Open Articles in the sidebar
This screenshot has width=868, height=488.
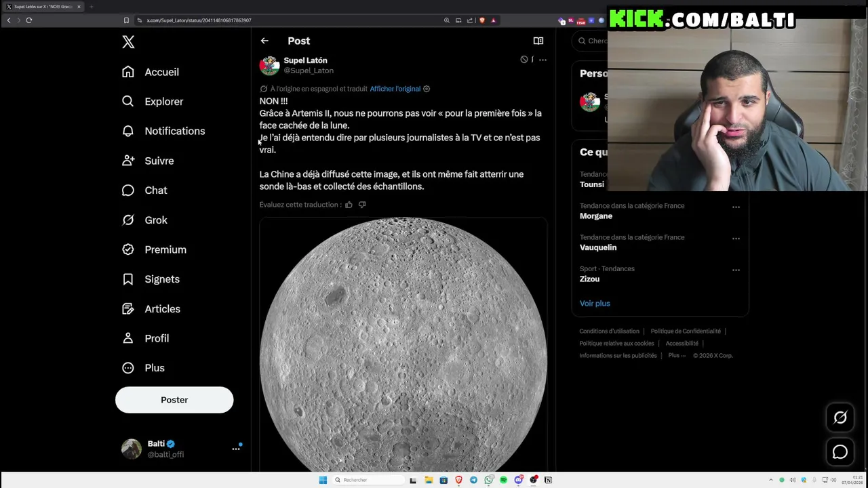(x=151, y=309)
